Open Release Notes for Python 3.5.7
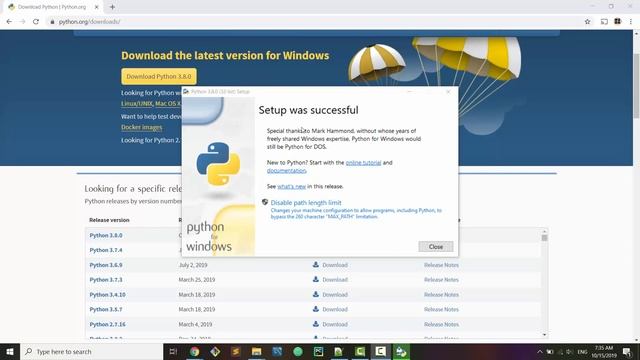 pyautogui.click(x=441, y=309)
